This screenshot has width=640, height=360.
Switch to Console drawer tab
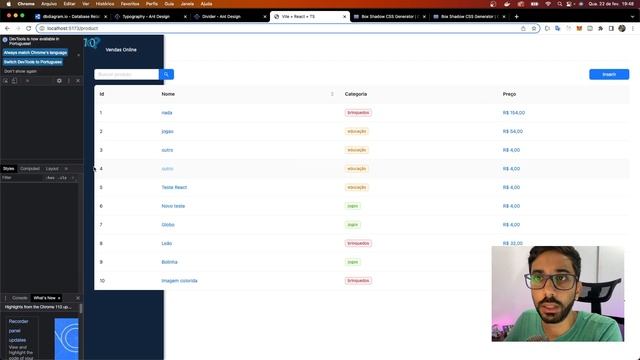coord(19,298)
